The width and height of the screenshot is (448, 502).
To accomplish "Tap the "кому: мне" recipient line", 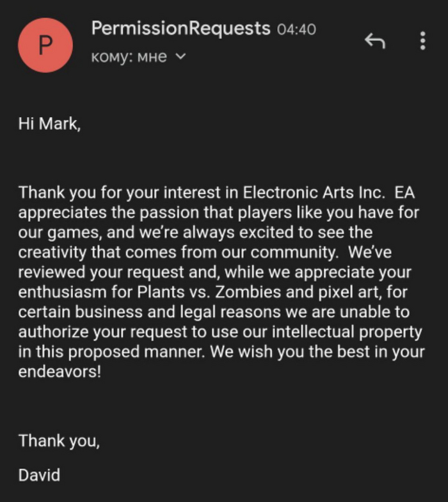I will click(x=130, y=56).
